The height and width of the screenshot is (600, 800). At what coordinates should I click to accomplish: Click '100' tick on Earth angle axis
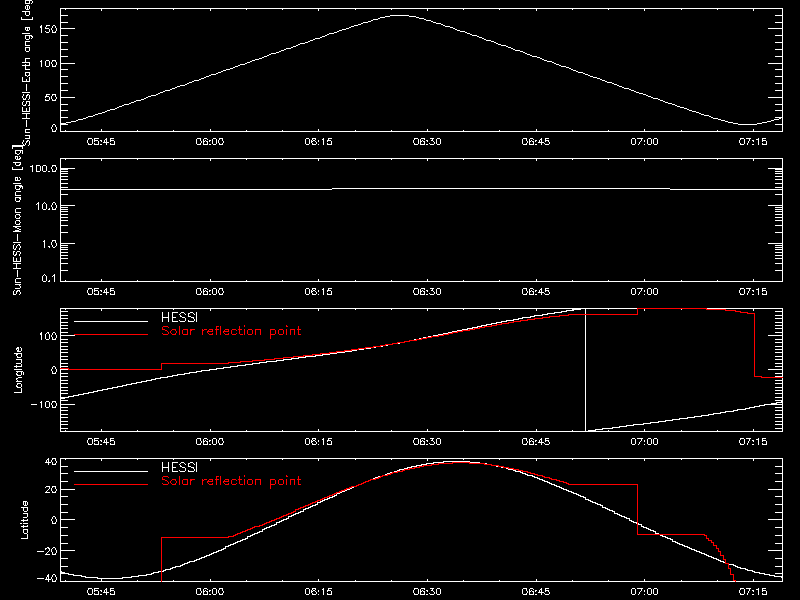coord(48,64)
